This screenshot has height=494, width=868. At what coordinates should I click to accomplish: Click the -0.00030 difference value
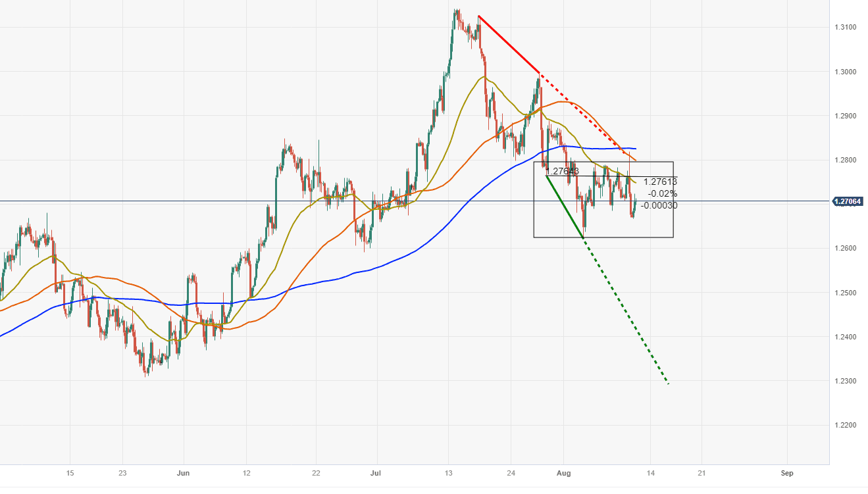[x=659, y=205]
